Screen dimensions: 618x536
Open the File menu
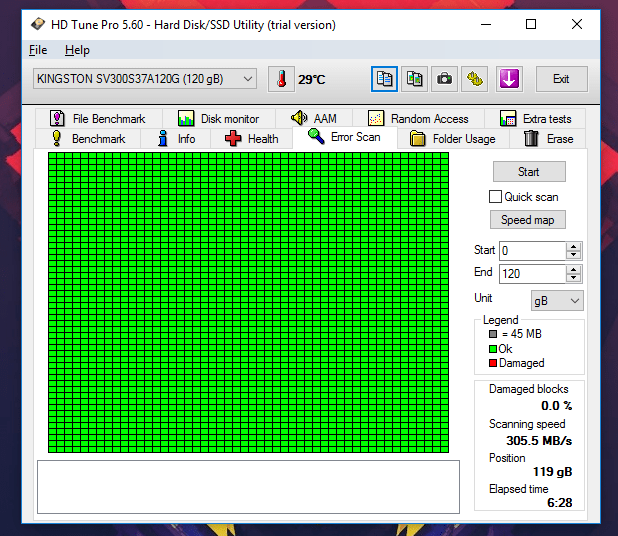[38, 50]
